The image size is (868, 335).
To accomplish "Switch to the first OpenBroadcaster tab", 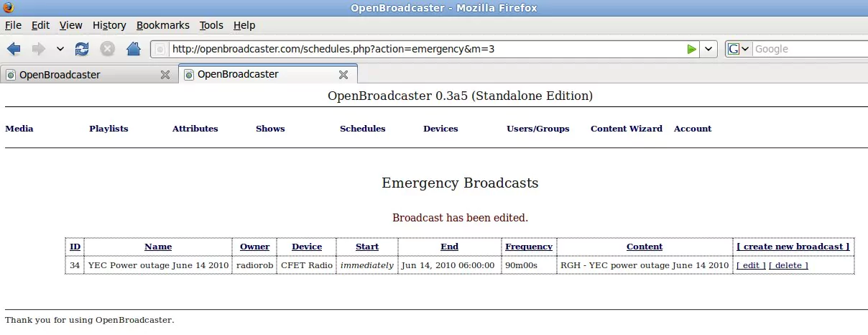I will pyautogui.click(x=88, y=75).
